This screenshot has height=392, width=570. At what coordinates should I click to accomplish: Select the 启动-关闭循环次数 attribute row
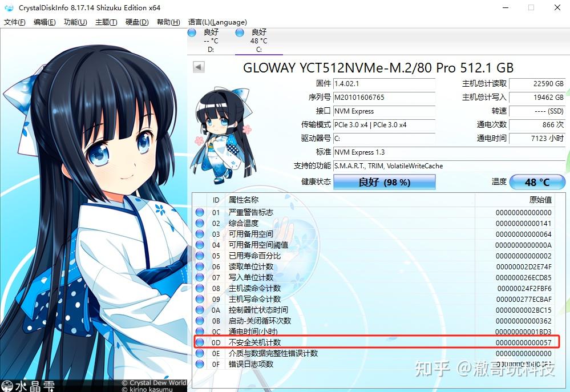[374, 321]
